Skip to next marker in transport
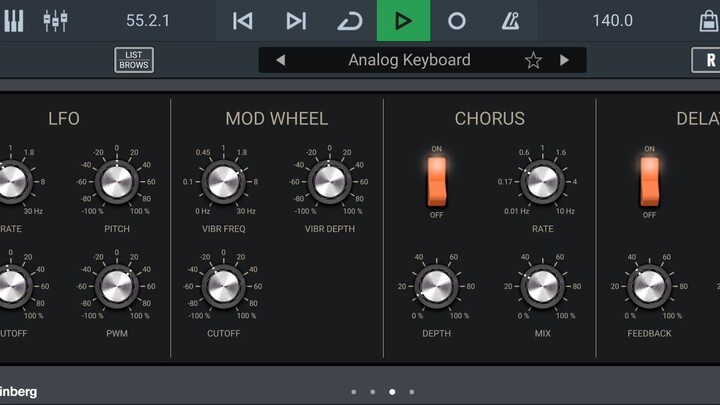Viewport: 720px width, 405px height. point(296,21)
